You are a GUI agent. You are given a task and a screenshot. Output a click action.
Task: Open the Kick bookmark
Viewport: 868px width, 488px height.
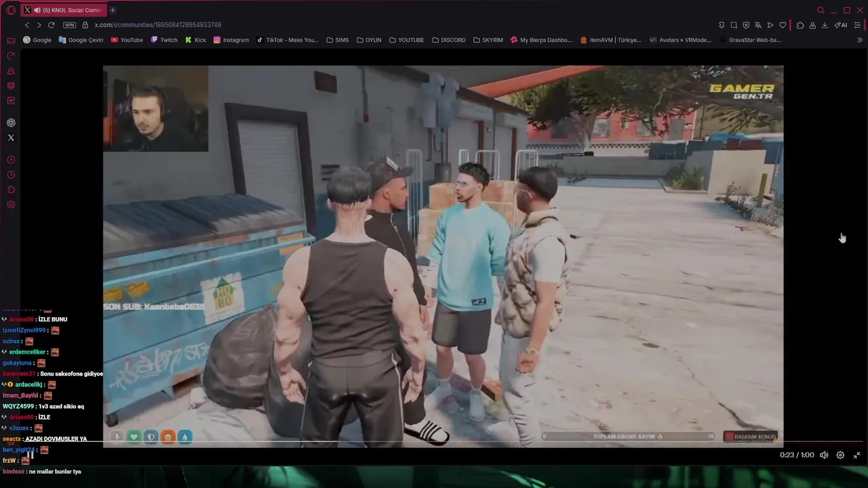click(195, 40)
